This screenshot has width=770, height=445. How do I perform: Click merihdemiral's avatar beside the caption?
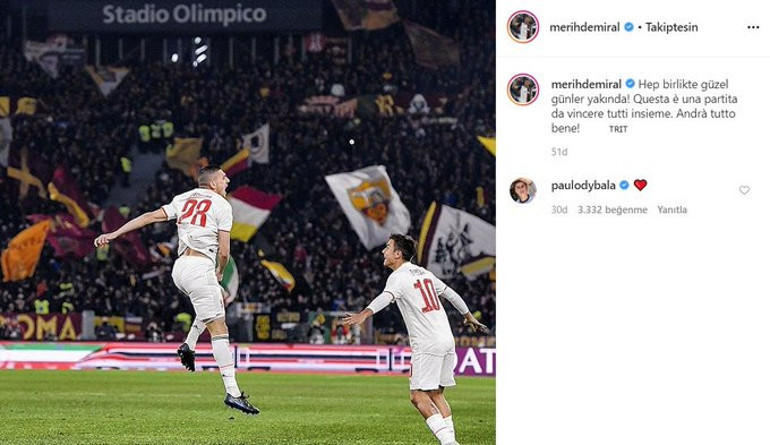coord(523,90)
